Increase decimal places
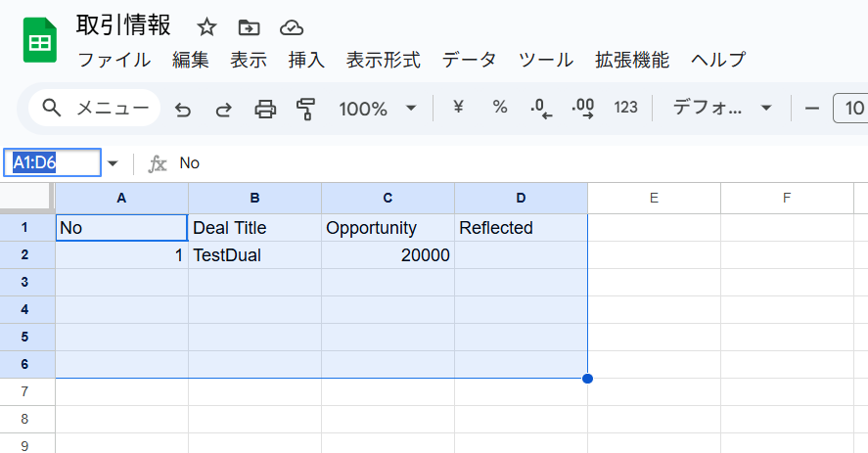The height and width of the screenshot is (453, 868). point(583,109)
